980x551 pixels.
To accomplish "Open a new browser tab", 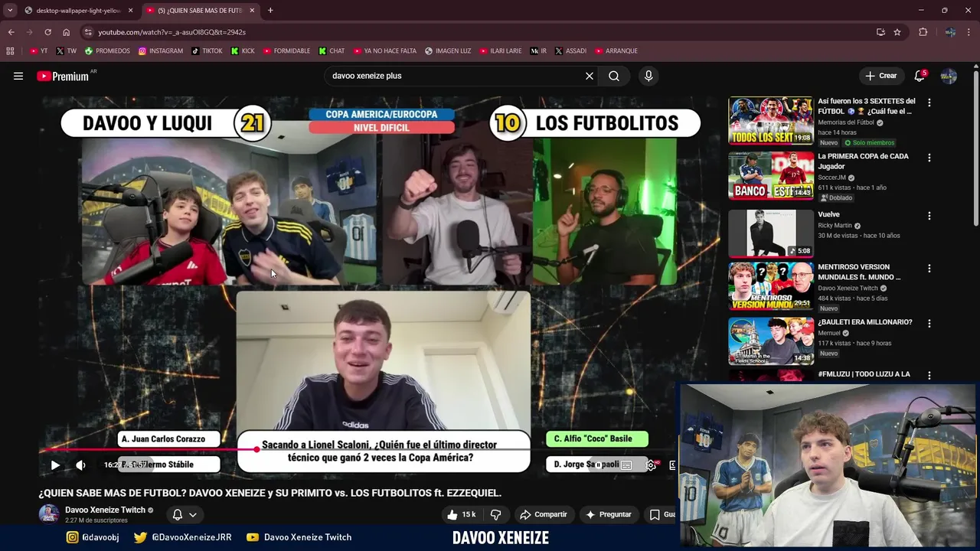I will [x=270, y=11].
